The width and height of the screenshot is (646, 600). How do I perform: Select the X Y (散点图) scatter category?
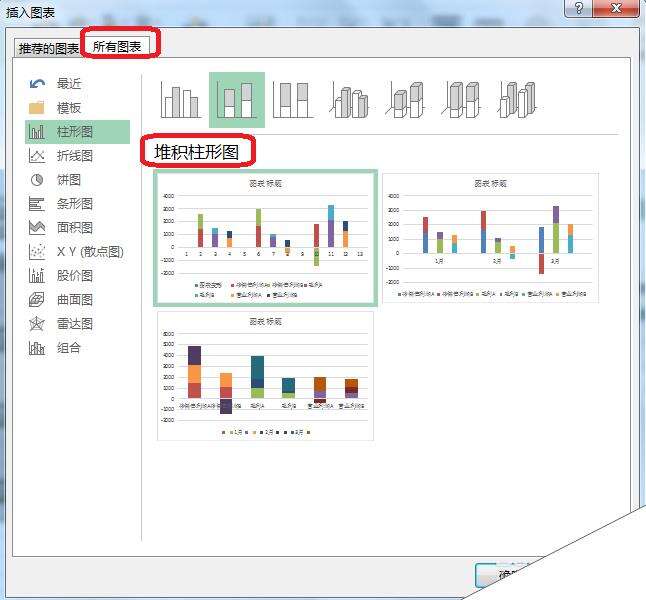(x=77, y=251)
